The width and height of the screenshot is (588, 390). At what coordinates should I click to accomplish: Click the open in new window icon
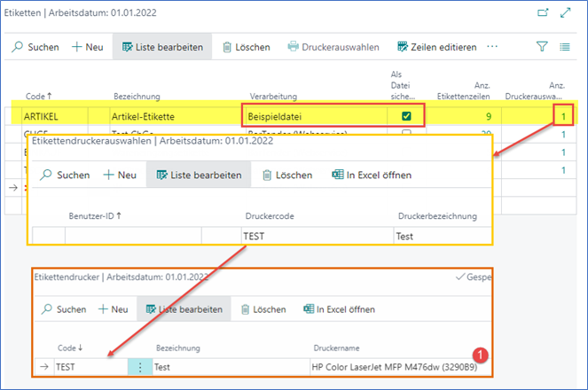pos(544,14)
